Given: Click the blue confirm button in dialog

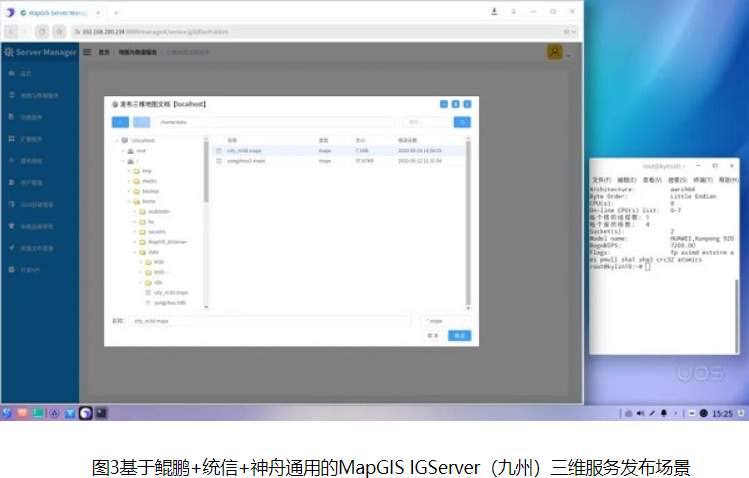Looking at the screenshot, I should [459, 336].
